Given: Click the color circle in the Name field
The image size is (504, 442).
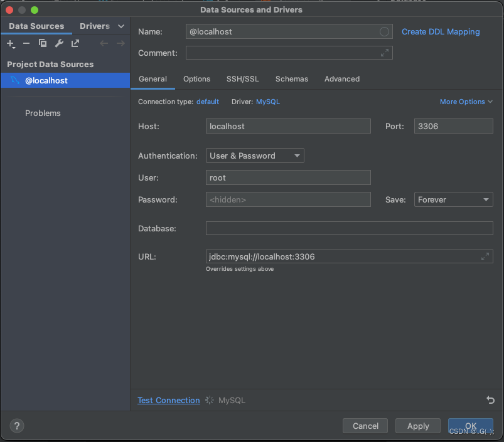Looking at the screenshot, I should [x=384, y=31].
